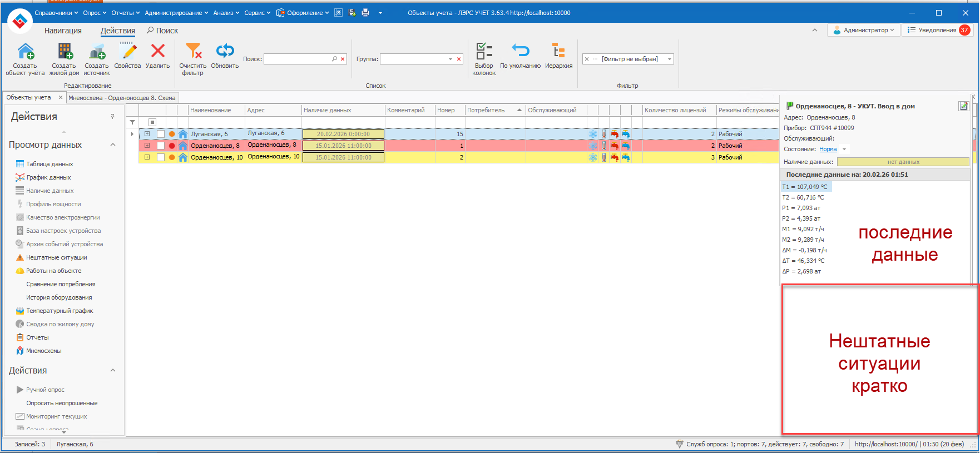Tick the checkbox for Луганская, 6 row
Viewport: 980px width, 453px height.
tap(161, 134)
